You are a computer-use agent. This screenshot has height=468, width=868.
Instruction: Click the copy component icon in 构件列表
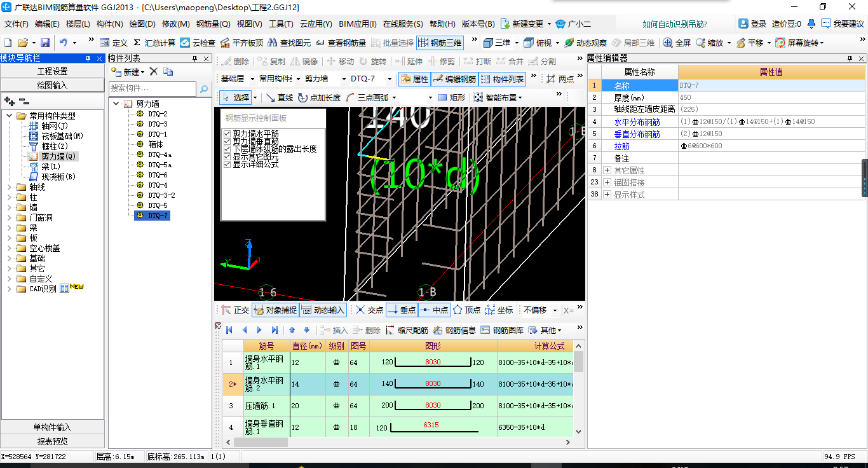pyautogui.click(x=168, y=72)
